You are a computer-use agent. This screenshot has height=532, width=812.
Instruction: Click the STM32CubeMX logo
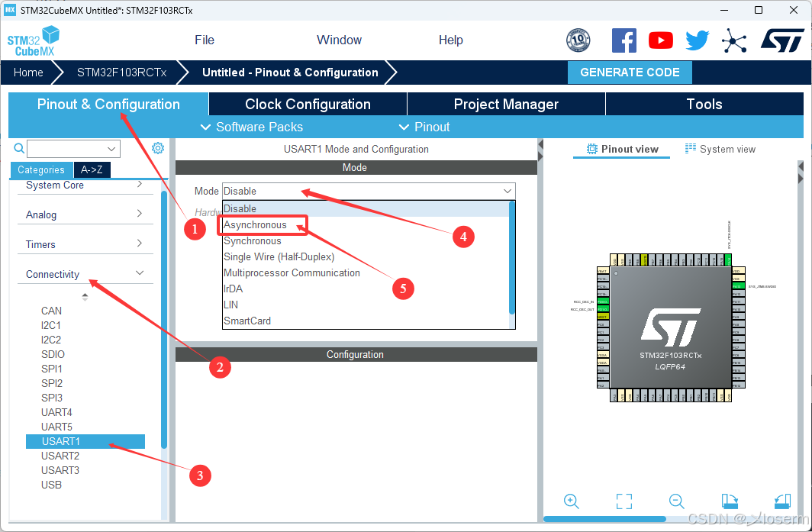pos(33,41)
